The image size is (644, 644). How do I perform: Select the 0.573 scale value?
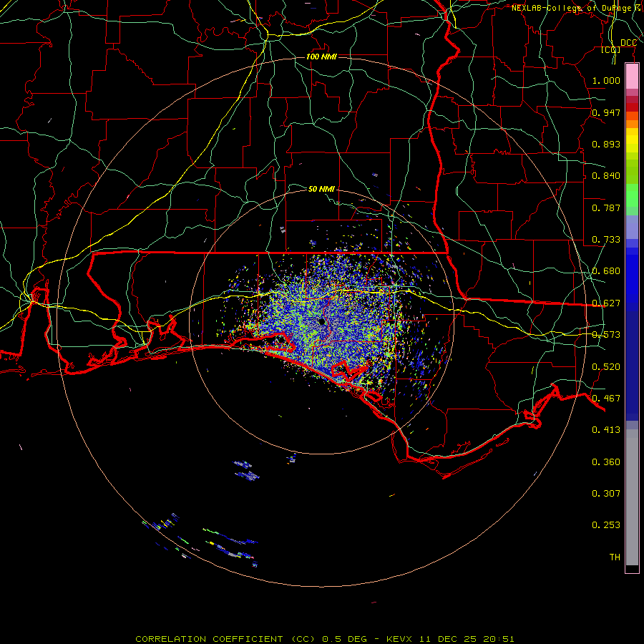coord(606,335)
